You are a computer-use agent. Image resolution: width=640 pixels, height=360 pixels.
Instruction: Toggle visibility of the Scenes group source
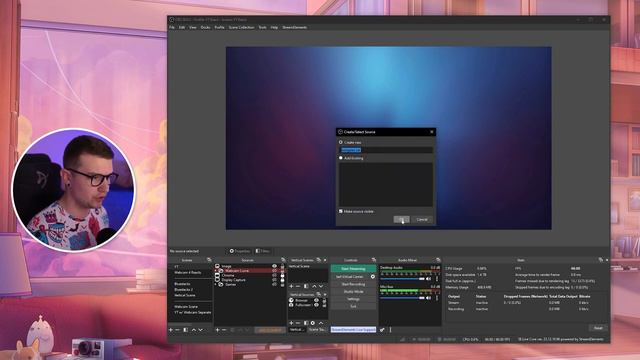tap(274, 284)
